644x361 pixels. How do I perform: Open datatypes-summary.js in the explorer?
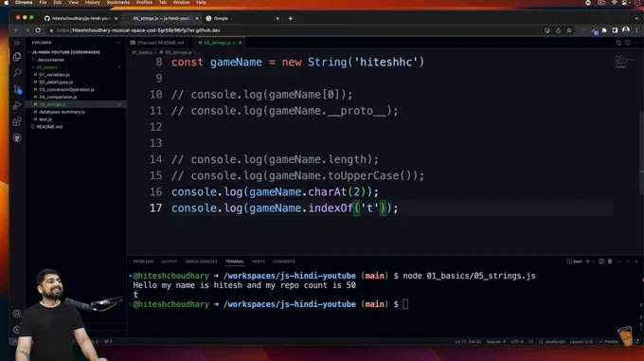pos(62,112)
